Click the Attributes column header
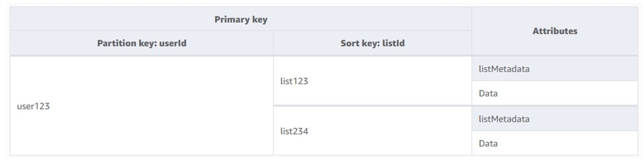Image resolution: width=644 pixels, height=164 pixels. click(555, 31)
